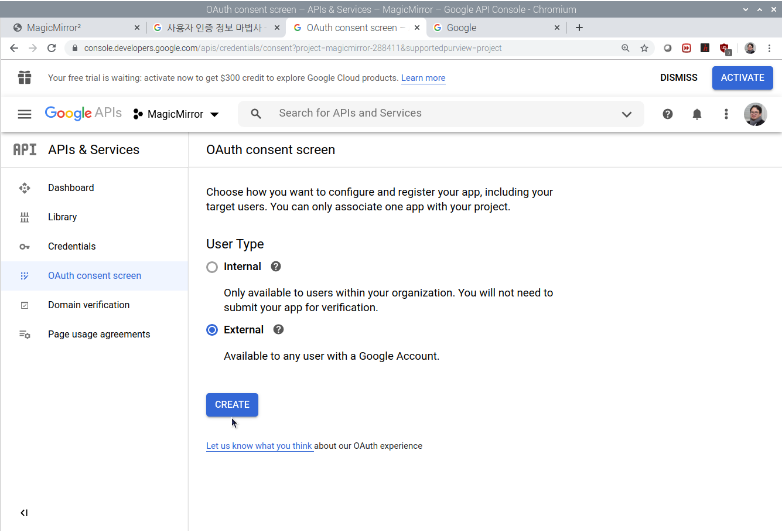Click the Dashboard sidebar icon

[x=25, y=188]
